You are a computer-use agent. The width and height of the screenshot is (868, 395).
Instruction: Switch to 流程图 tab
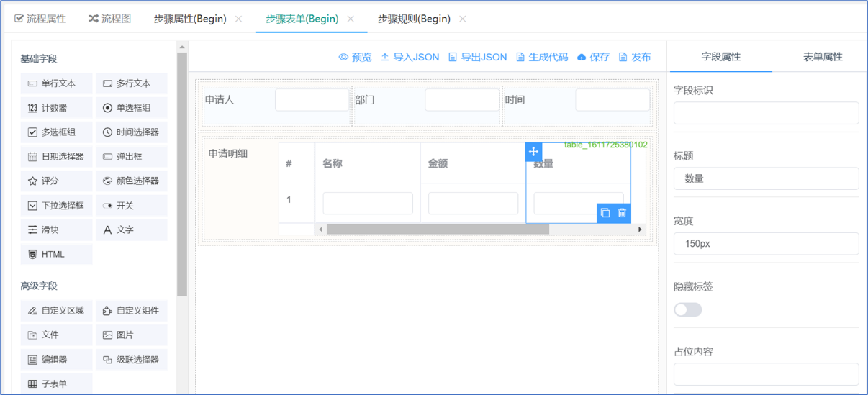tap(109, 19)
